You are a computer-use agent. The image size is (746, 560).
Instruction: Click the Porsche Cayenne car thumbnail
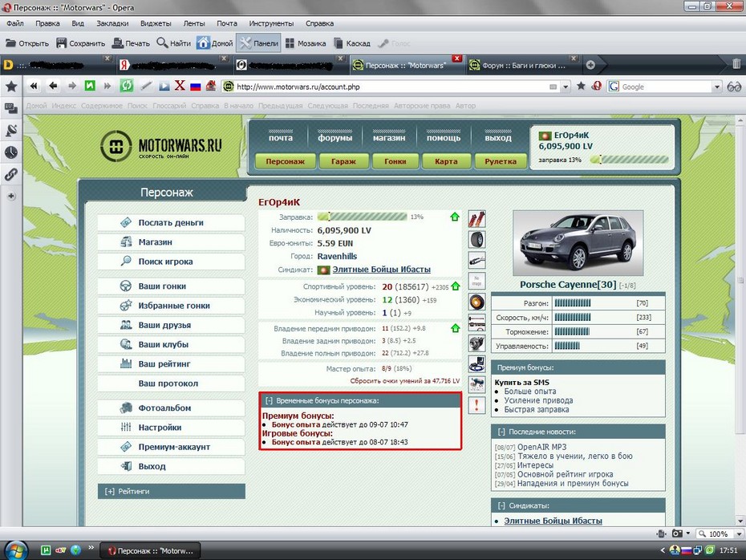click(x=578, y=243)
